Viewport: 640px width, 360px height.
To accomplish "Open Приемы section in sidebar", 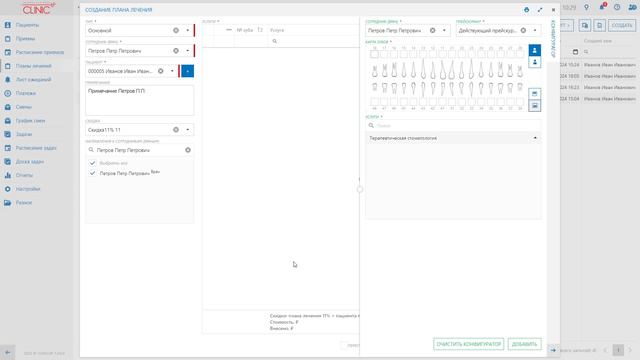I will click(x=25, y=39).
